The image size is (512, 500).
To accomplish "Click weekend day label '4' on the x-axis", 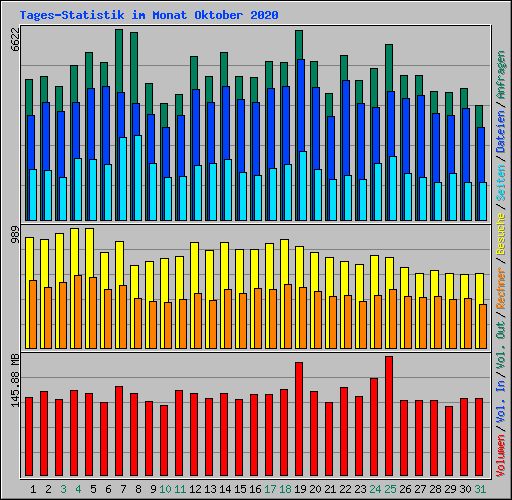I will (x=78, y=489).
